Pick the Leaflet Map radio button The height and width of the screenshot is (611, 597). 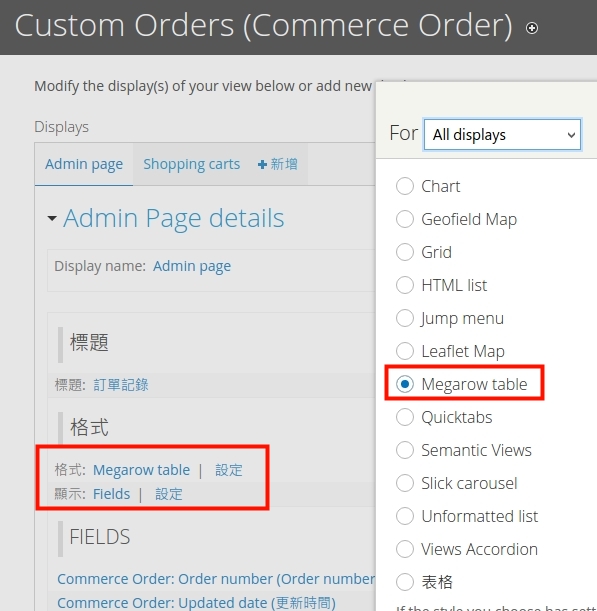point(405,351)
